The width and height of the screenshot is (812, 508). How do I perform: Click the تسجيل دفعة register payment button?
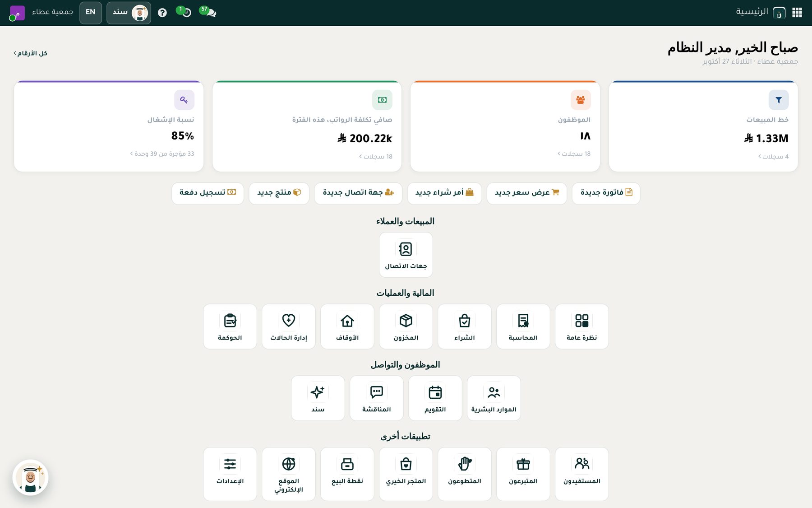(208, 193)
